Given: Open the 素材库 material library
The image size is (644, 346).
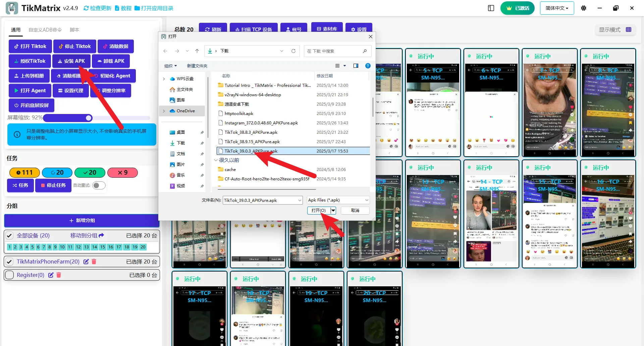Looking at the screenshot, I should [327, 30].
